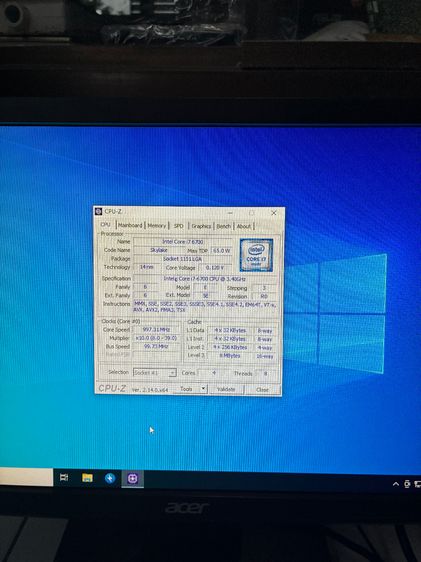Click the Level 3 16-way field
The height and width of the screenshot is (562, 421).
265,356
